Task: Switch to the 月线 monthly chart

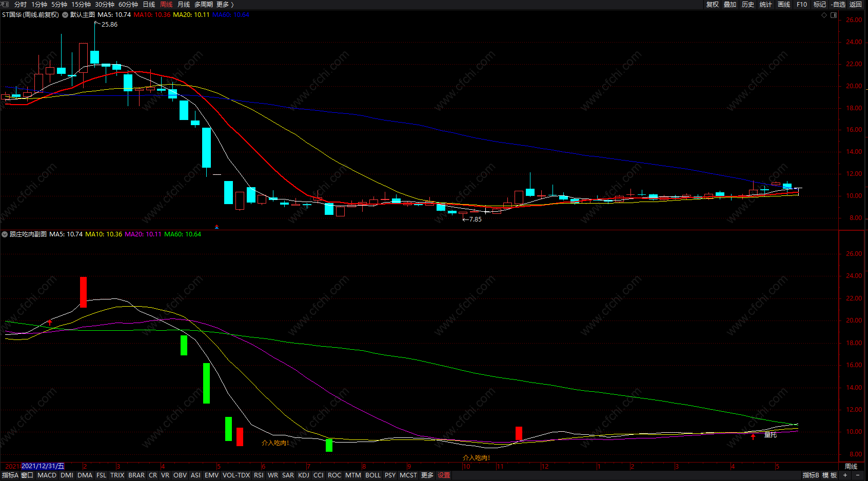Action: click(184, 4)
